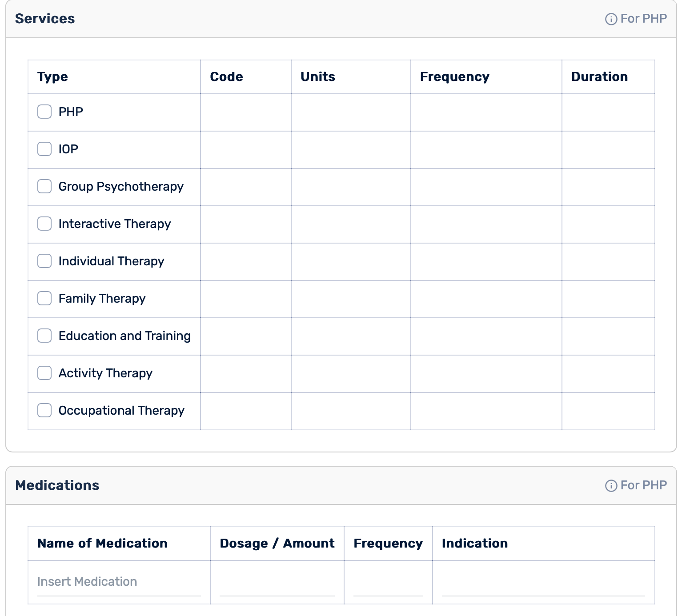
Task: Tick the Activity Therapy checkbox
Action: coord(44,373)
